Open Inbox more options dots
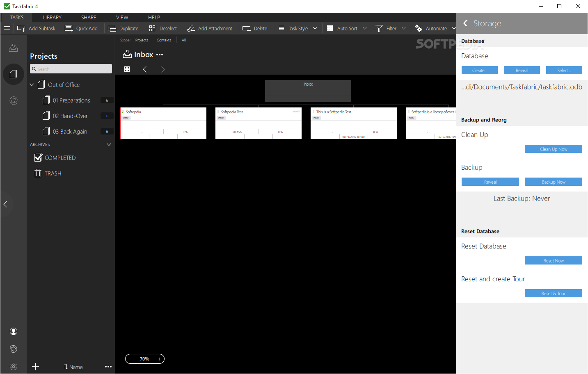Viewport: 588px width, 374px height. 160,55
